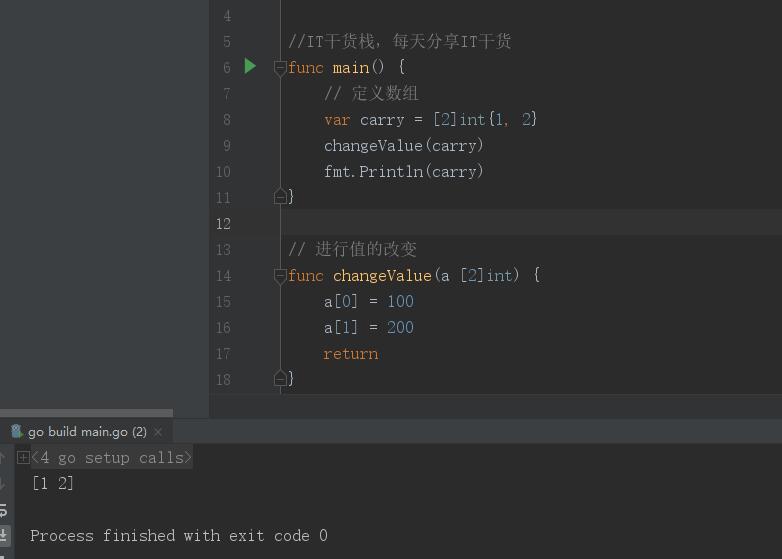
Task: Click the up arrow in the run console sidebar
Action: (x=4, y=458)
